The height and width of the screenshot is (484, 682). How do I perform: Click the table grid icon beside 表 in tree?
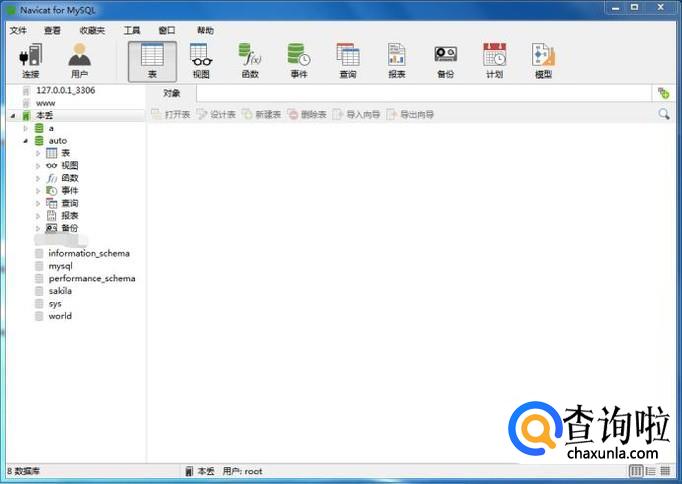(x=51, y=153)
